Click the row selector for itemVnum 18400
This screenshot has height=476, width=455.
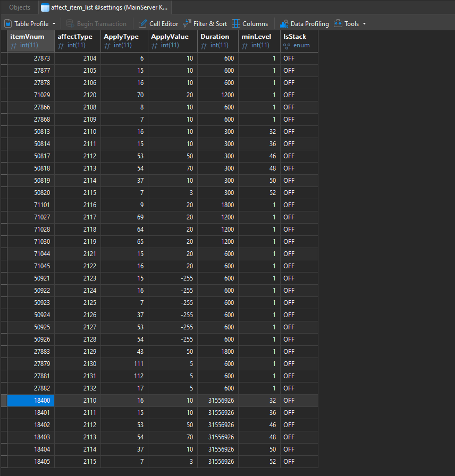tap(4, 401)
